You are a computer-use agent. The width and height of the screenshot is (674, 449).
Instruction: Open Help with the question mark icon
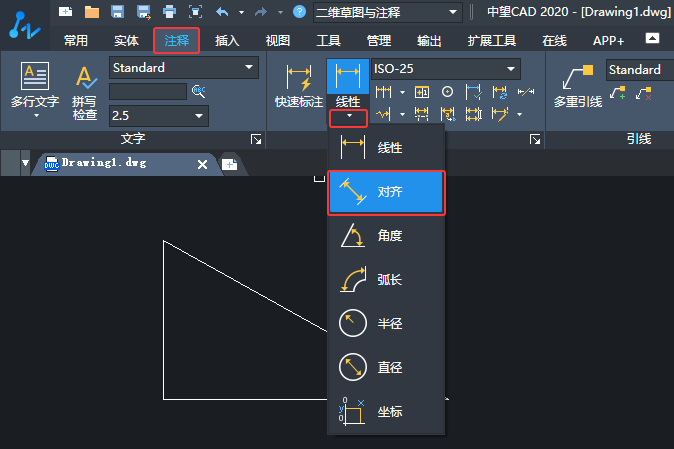point(299,12)
